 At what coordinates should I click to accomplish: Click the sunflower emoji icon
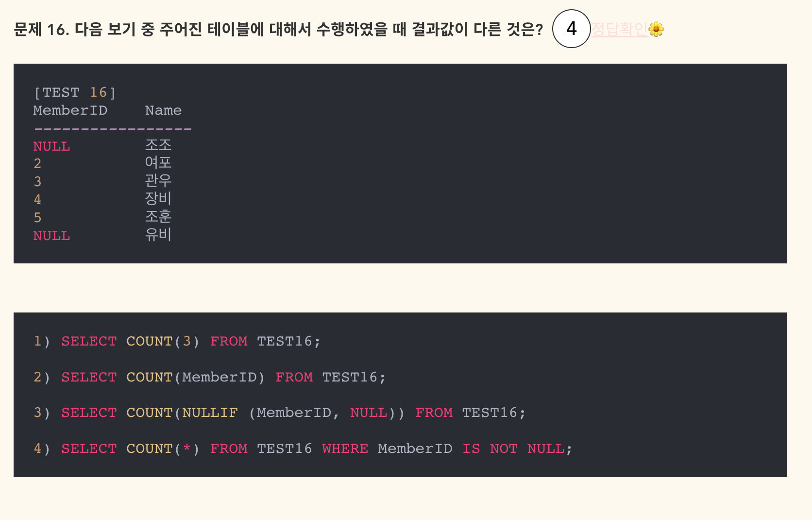coord(656,29)
